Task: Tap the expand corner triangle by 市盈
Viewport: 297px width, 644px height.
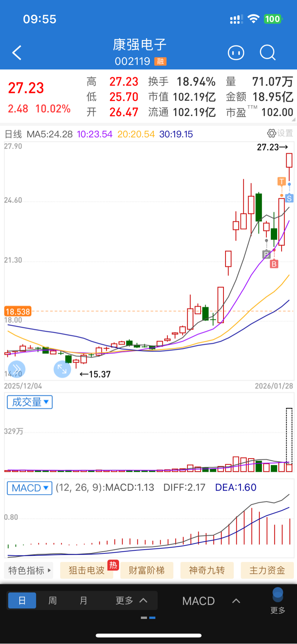Action: point(294,120)
